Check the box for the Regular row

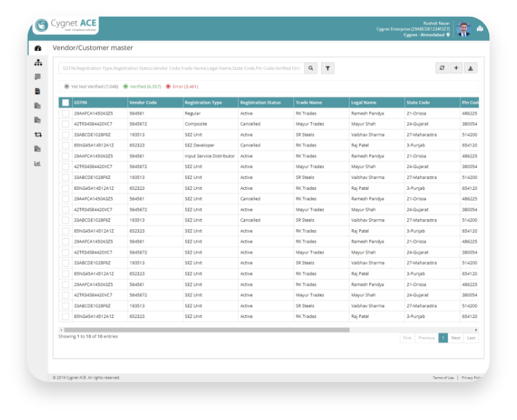pyautogui.click(x=66, y=114)
